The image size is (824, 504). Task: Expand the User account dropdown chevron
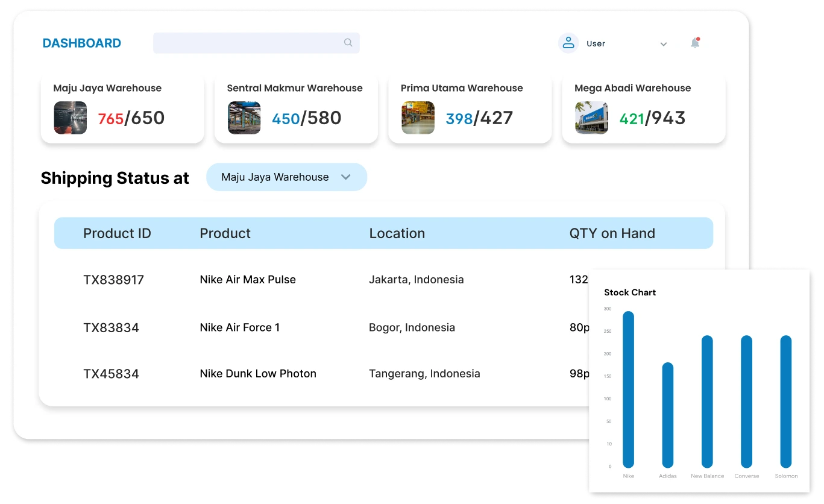663,44
